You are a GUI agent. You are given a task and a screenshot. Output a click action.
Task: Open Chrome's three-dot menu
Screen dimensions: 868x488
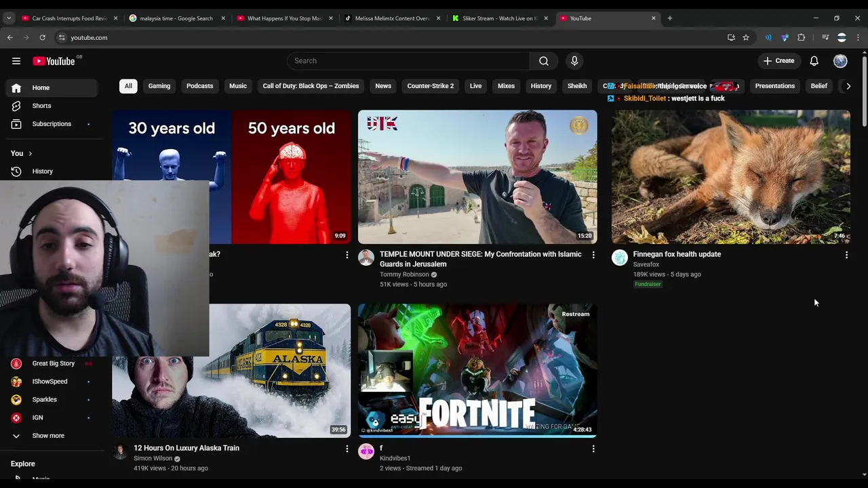pyautogui.click(x=858, y=37)
